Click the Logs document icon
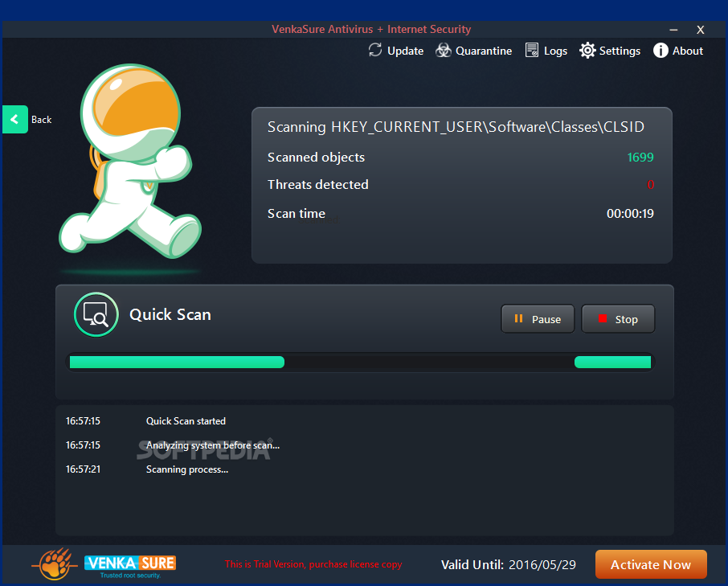 [532, 50]
